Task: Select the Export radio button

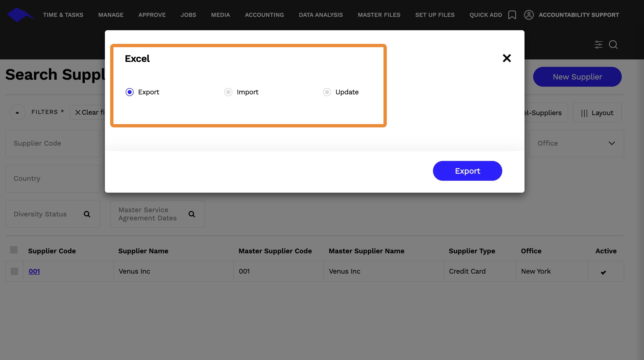Action: pos(129,92)
